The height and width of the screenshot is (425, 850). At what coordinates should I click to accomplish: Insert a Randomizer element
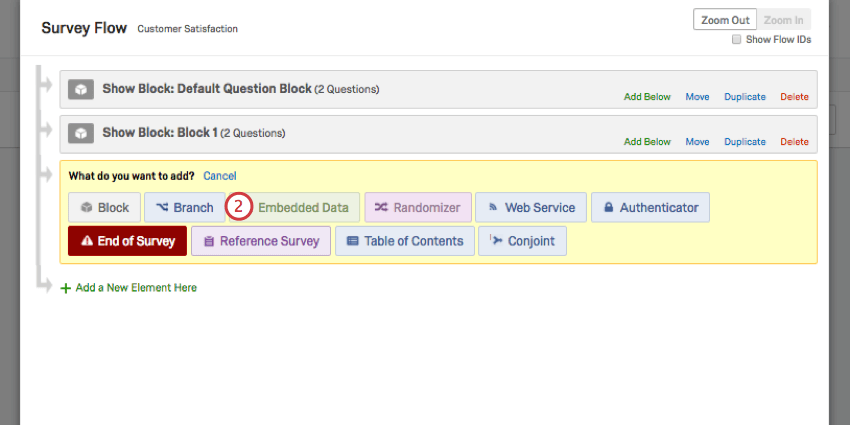coord(417,208)
